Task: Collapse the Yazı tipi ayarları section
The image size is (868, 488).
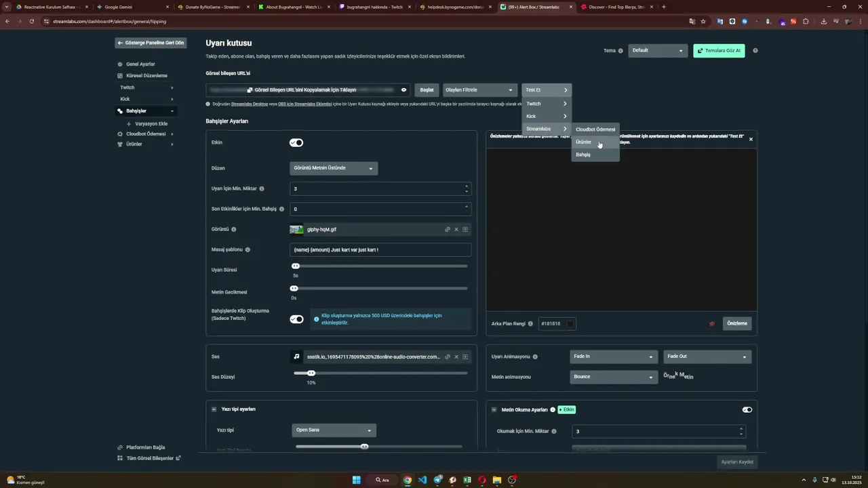Action: [214, 409]
